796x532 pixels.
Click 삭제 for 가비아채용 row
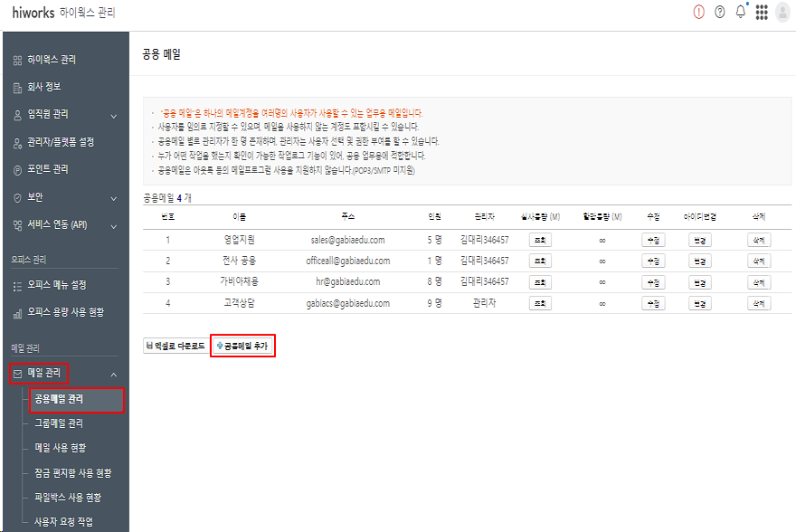[759, 282]
